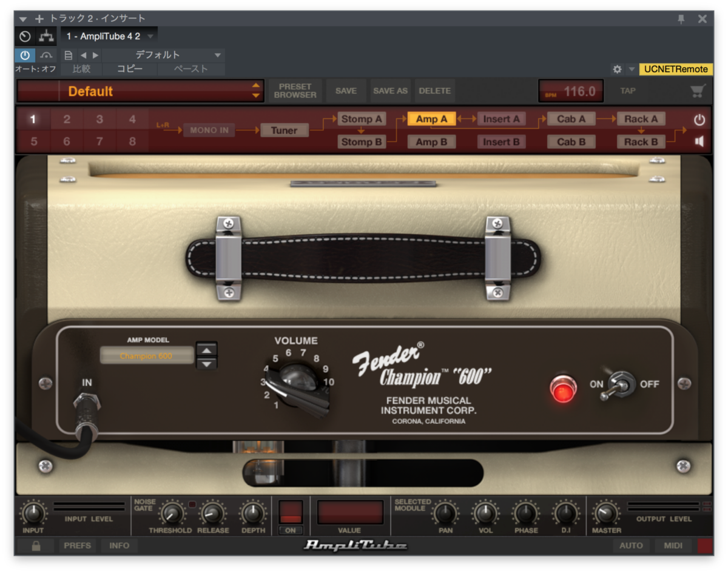Open the channel routing icon
The height and width of the screenshot is (573, 728).
pos(46,36)
